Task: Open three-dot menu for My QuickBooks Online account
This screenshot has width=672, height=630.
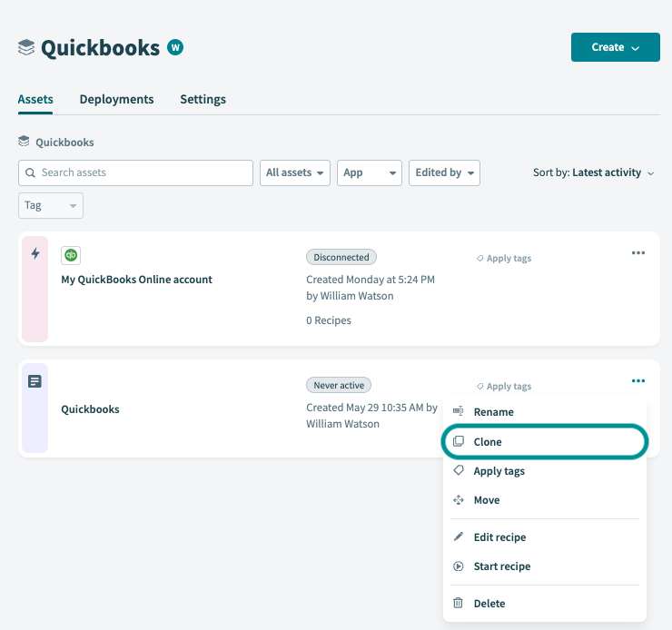Action: pyautogui.click(x=638, y=252)
